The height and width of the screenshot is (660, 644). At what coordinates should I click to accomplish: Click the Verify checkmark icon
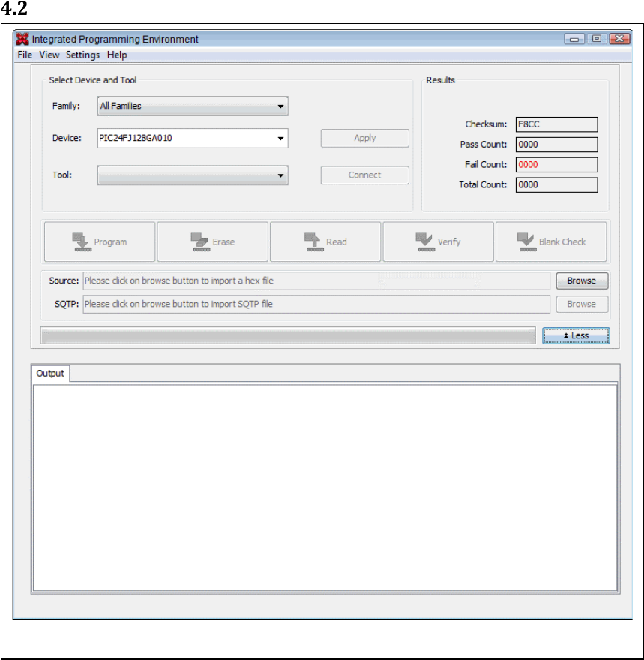425,241
